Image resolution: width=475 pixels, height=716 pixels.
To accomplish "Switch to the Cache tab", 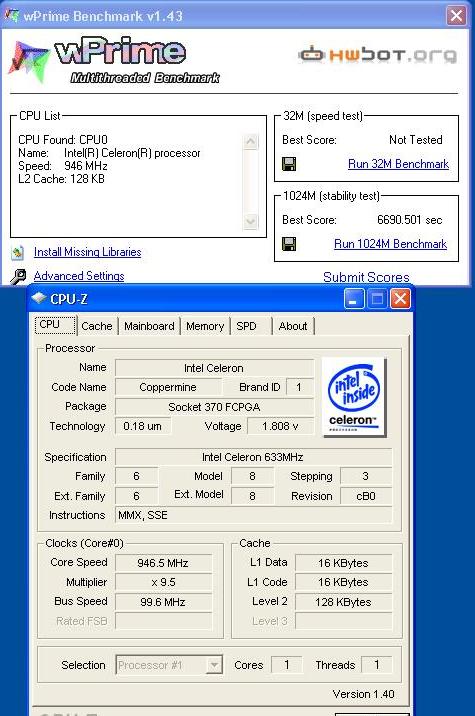I will [97, 326].
